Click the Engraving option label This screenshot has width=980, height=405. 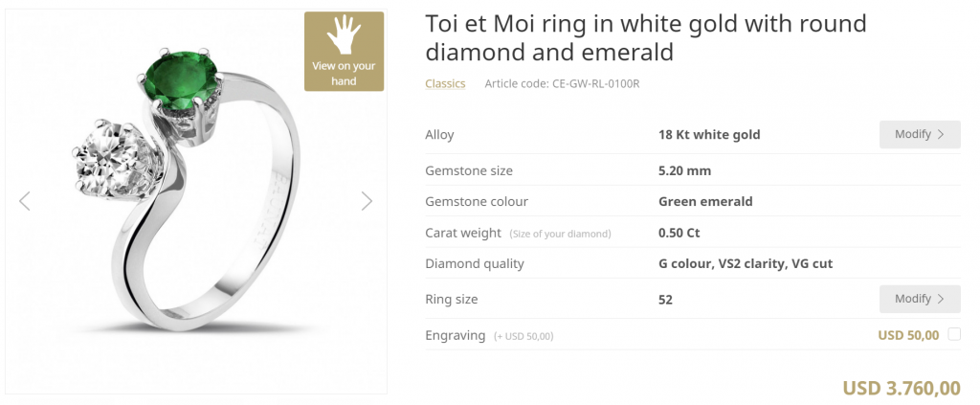pyautogui.click(x=455, y=336)
